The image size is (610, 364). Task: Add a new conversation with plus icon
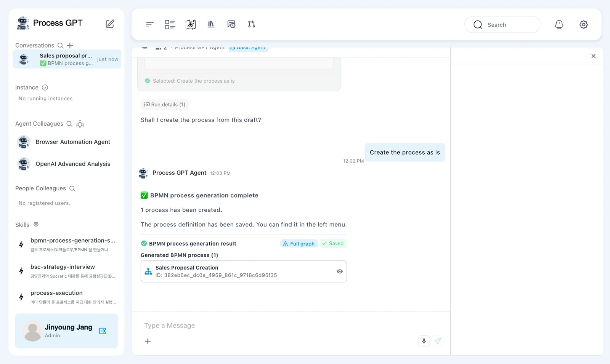[70, 46]
